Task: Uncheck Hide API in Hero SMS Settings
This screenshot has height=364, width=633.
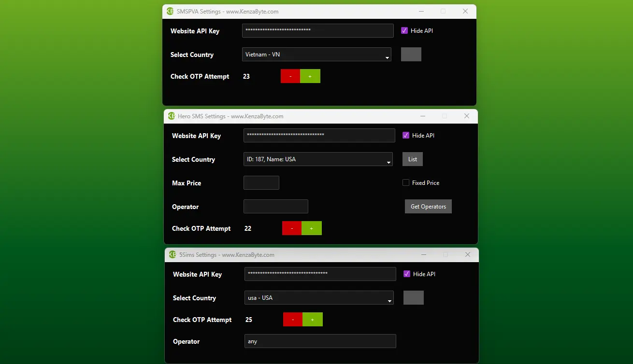Action: coord(406,135)
